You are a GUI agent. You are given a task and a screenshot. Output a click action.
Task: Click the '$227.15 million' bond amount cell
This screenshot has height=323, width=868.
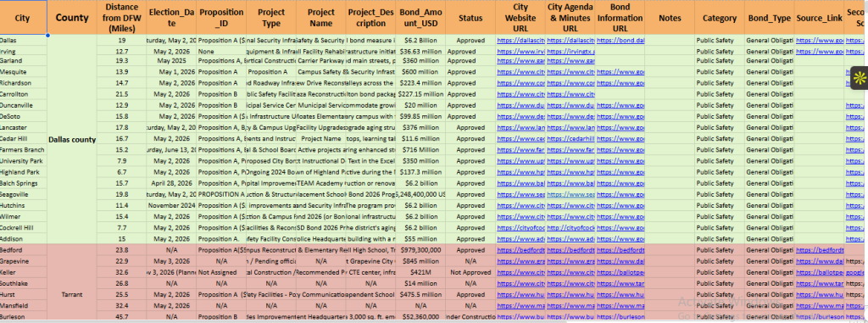pos(420,94)
